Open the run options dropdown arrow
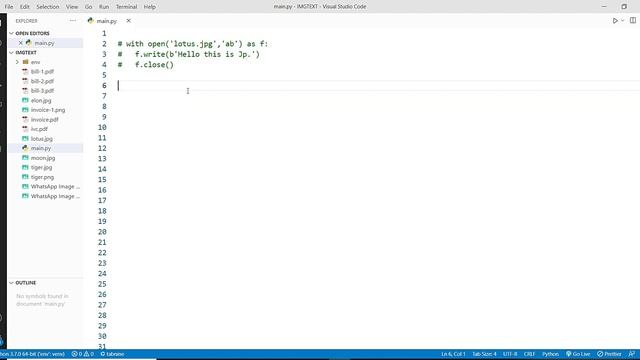640x360 pixels. [x=622, y=20]
